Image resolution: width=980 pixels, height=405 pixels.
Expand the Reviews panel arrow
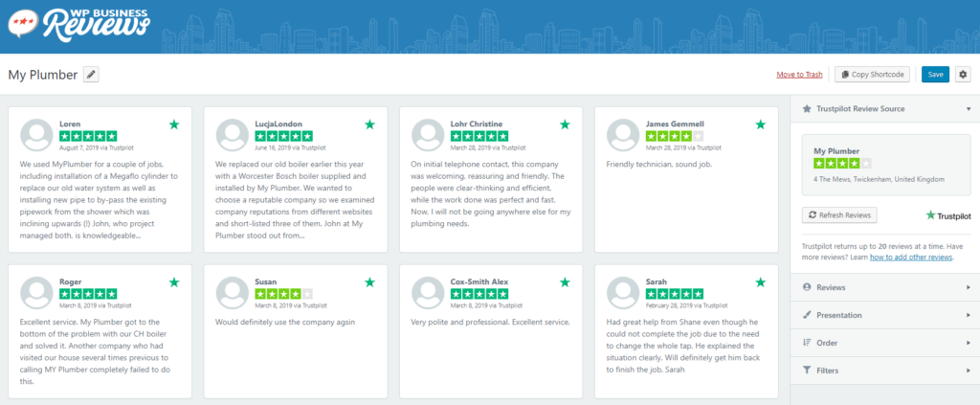969,287
